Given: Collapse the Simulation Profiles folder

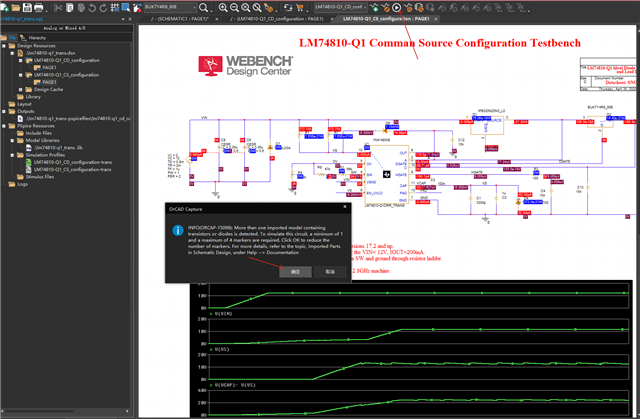Looking at the screenshot, I should pos(12,155).
